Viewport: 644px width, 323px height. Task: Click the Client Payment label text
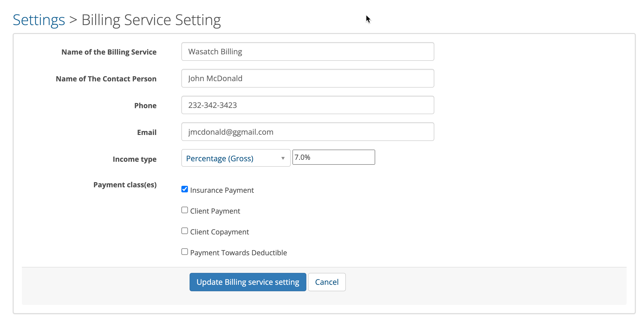pos(215,211)
